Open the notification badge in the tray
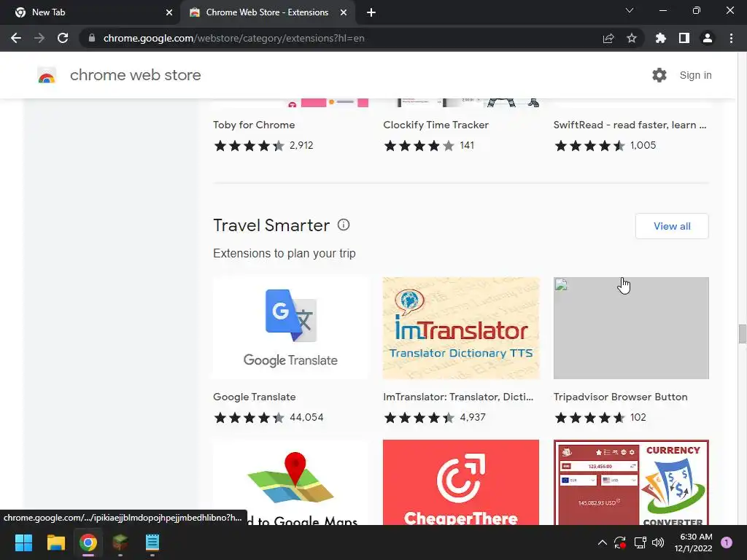Screen dimensions: 747x560 tap(726, 542)
